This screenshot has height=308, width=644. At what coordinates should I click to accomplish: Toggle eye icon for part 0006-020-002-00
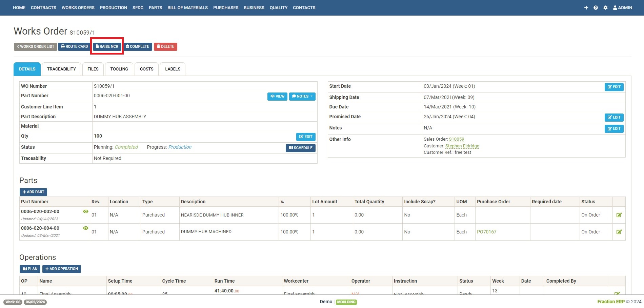pyautogui.click(x=86, y=211)
